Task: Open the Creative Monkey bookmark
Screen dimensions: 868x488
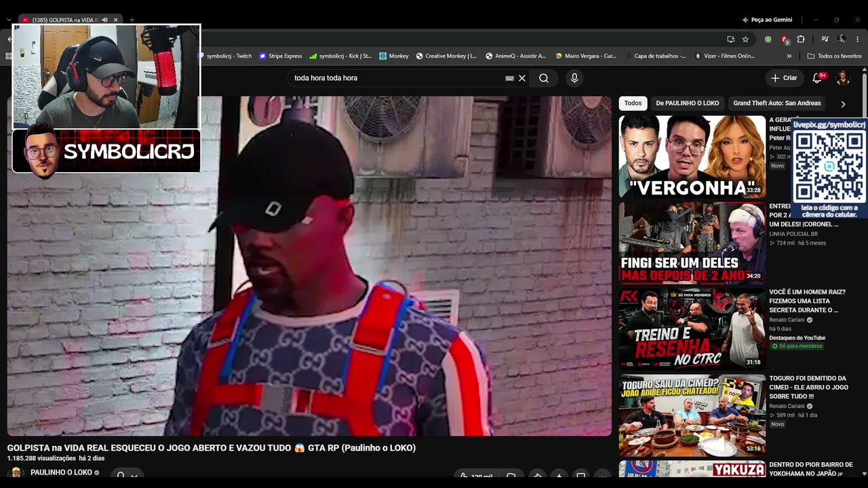Action: 446,56
